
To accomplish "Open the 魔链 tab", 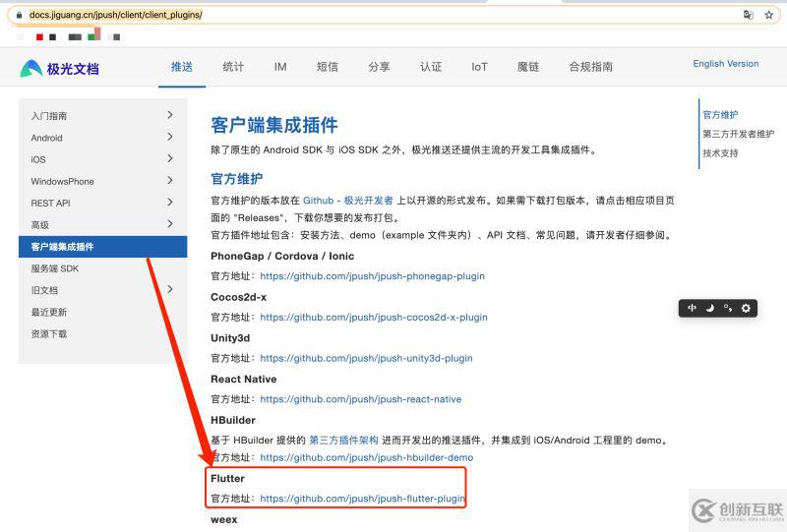I will (x=528, y=67).
